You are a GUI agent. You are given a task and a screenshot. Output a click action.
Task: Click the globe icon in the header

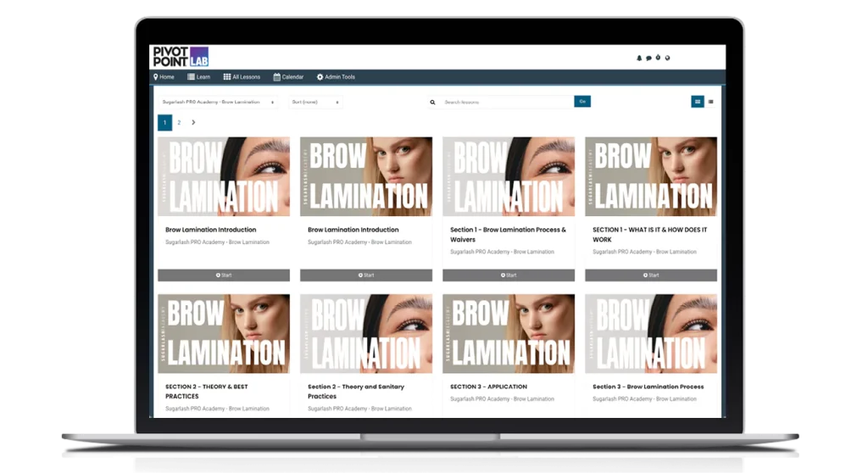pos(667,58)
